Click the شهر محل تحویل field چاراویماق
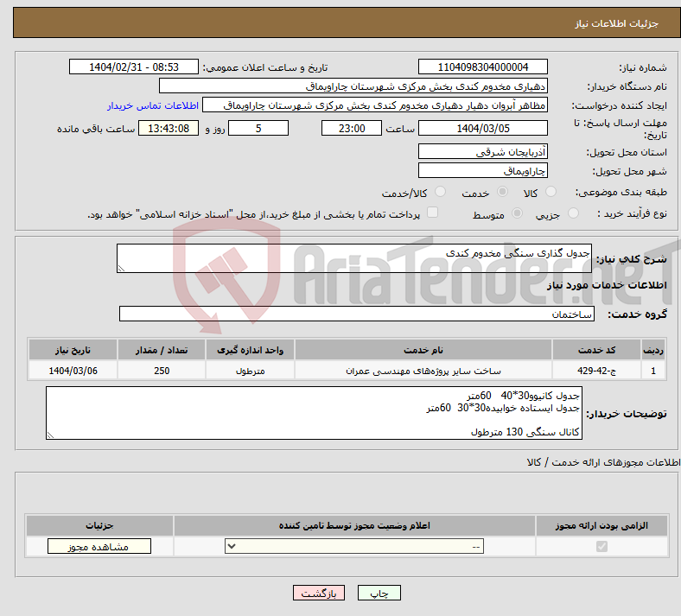Screen dimensions: 681x616 point(482,170)
